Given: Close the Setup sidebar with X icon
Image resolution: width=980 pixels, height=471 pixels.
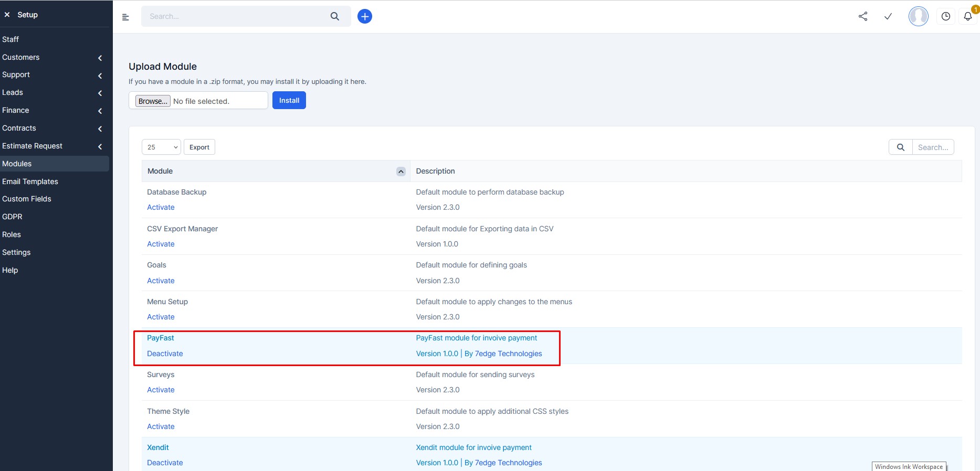Looking at the screenshot, I should [x=7, y=15].
